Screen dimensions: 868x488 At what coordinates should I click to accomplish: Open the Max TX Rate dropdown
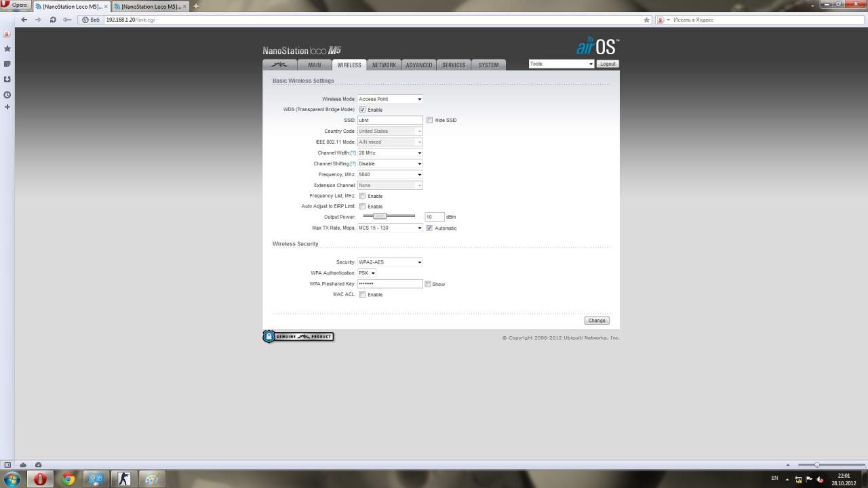coord(390,228)
